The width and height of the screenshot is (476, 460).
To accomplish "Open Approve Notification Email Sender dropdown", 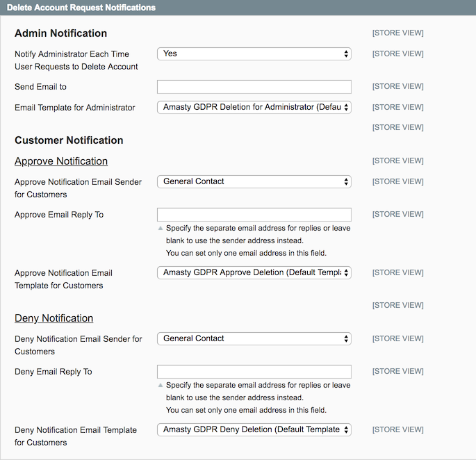I will pyautogui.click(x=254, y=181).
